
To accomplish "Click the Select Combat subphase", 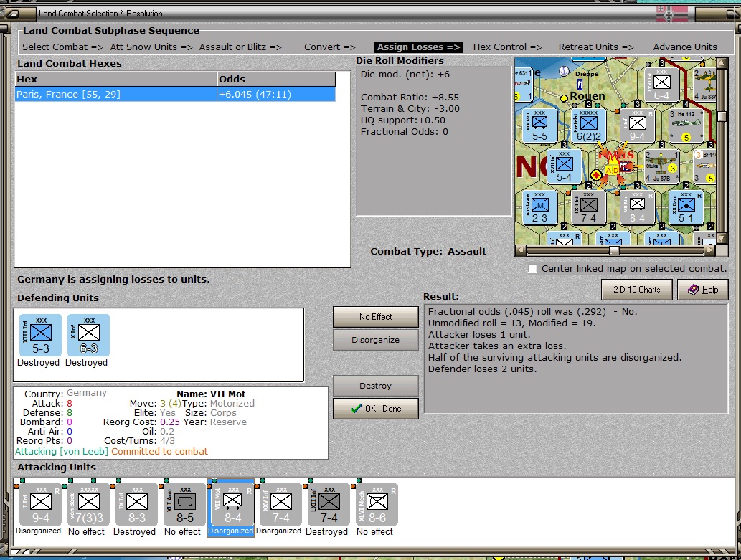I will [x=62, y=47].
